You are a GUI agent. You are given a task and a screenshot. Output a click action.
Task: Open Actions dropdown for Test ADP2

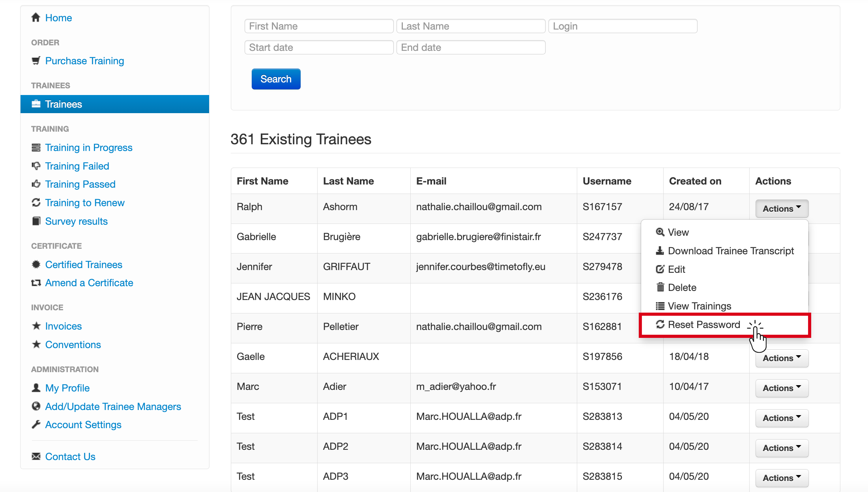[x=782, y=448]
